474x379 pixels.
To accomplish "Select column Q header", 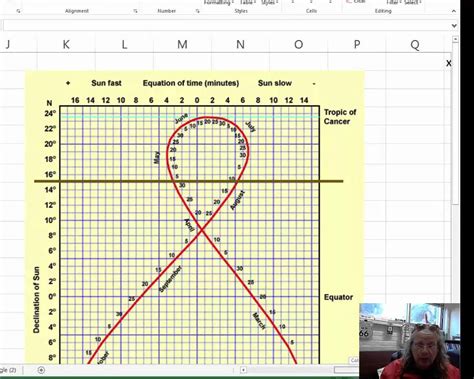I will [x=415, y=44].
